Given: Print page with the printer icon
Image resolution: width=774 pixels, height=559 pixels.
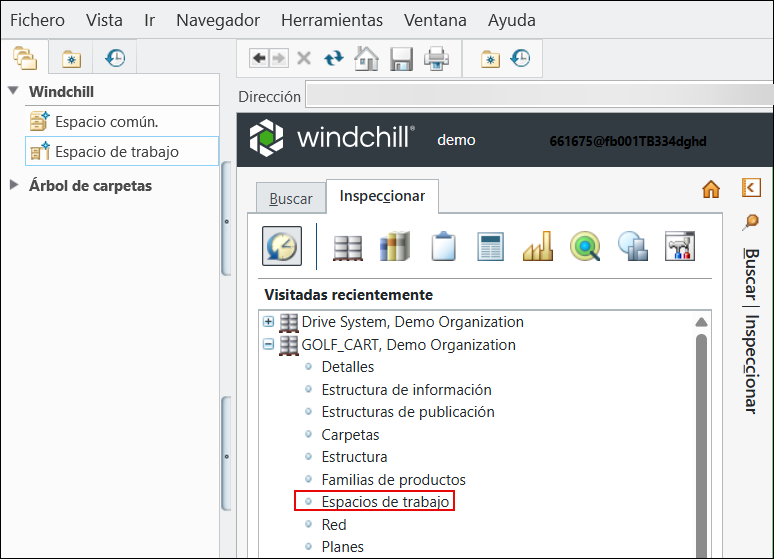Looking at the screenshot, I should (436, 58).
